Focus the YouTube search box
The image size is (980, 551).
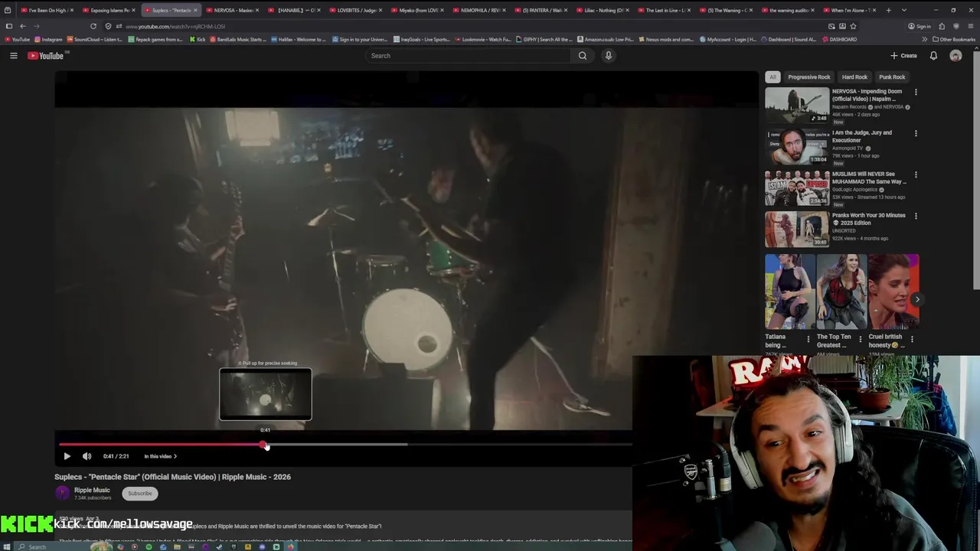[x=467, y=55]
